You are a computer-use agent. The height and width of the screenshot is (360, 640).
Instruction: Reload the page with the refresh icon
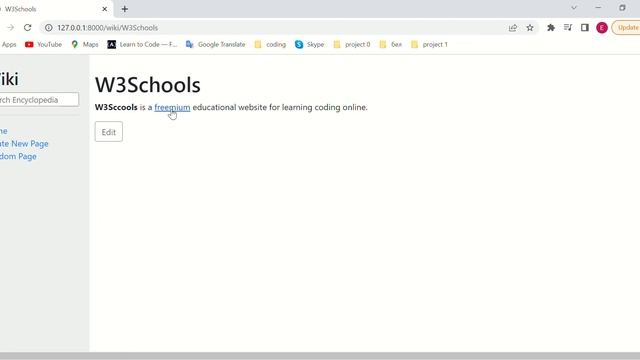(x=27, y=28)
